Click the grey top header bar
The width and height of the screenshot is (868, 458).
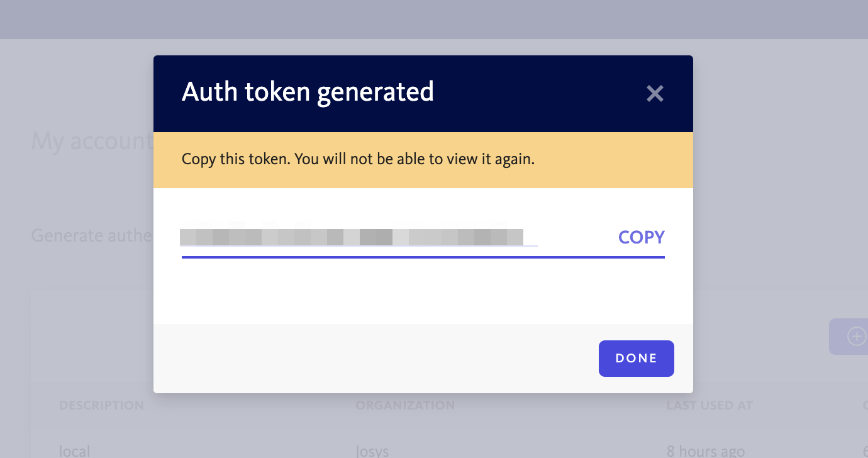(x=434, y=19)
